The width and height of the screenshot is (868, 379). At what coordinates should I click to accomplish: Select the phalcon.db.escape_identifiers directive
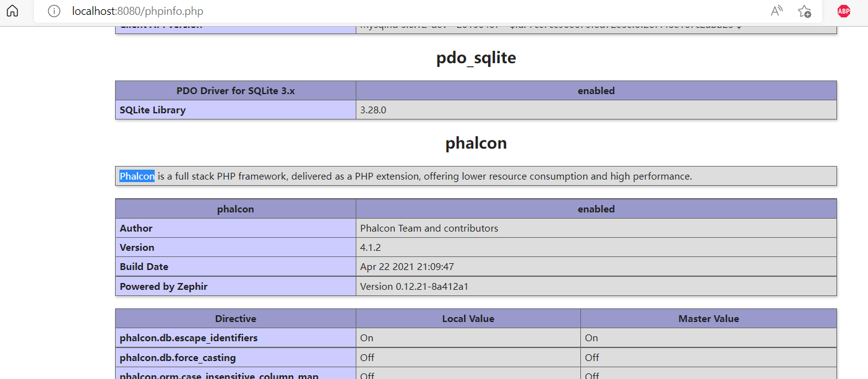coord(236,338)
